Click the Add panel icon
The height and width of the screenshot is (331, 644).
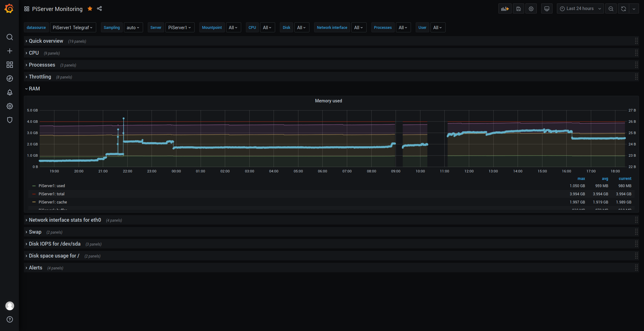[505, 9]
